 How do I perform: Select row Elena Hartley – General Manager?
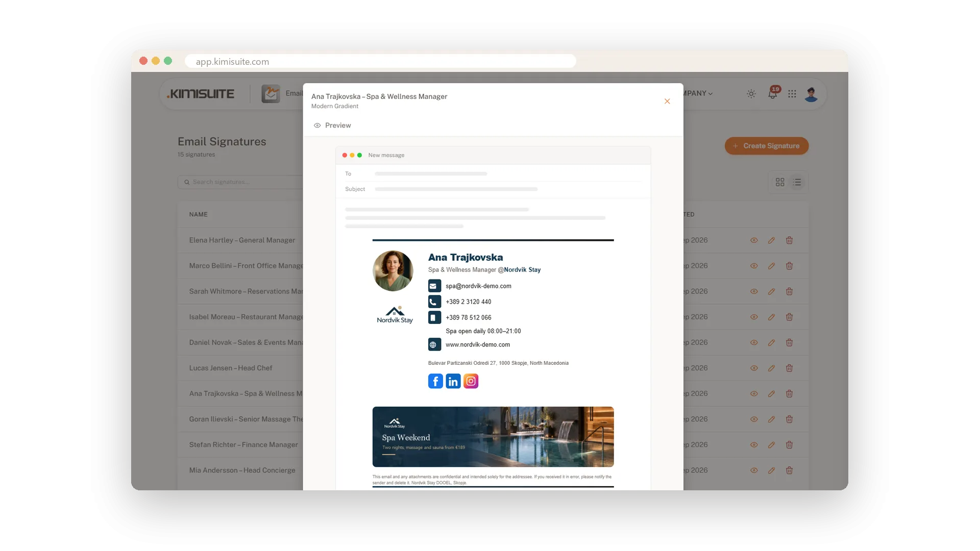coord(242,240)
